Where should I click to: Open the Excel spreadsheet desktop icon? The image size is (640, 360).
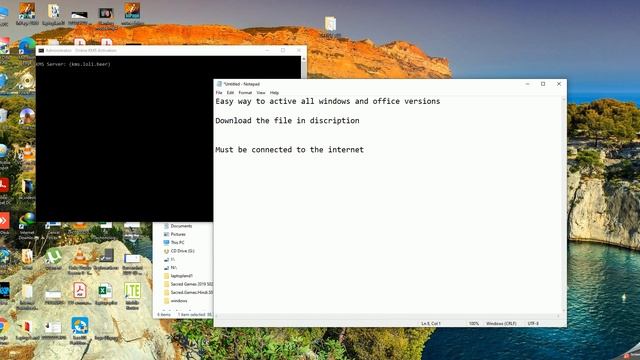(x=105, y=291)
